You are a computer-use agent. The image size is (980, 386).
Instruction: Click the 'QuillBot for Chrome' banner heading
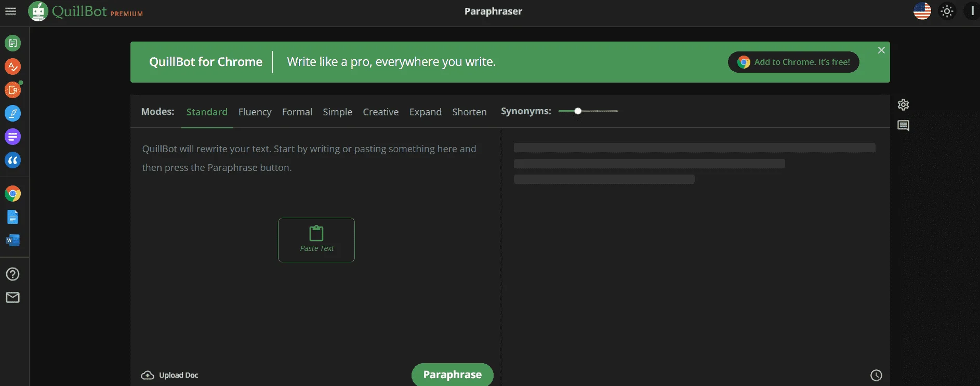click(x=206, y=62)
